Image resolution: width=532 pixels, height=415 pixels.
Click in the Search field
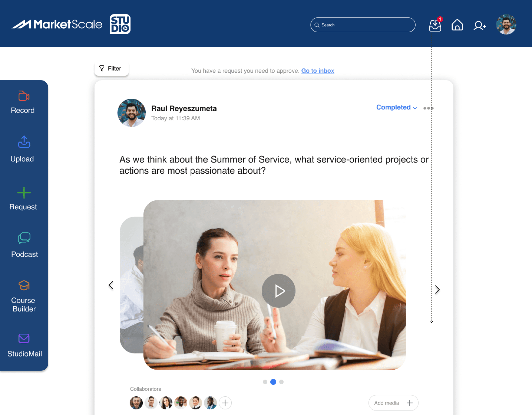point(363,25)
